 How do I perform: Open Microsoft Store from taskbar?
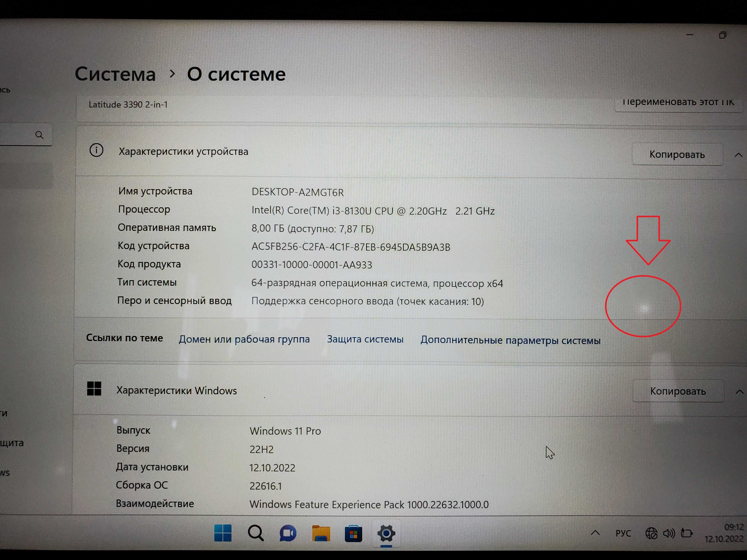[x=353, y=534]
